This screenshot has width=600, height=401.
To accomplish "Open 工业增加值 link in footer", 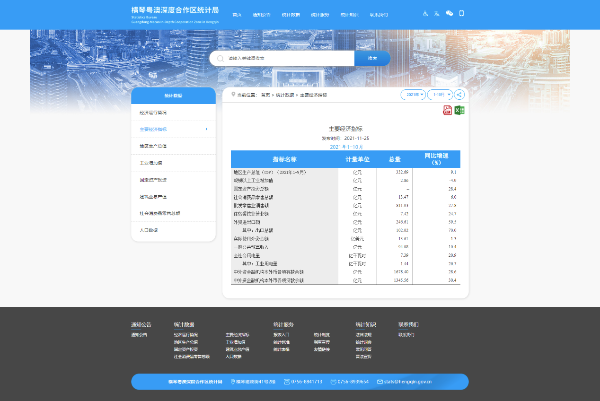I will point(235,342).
